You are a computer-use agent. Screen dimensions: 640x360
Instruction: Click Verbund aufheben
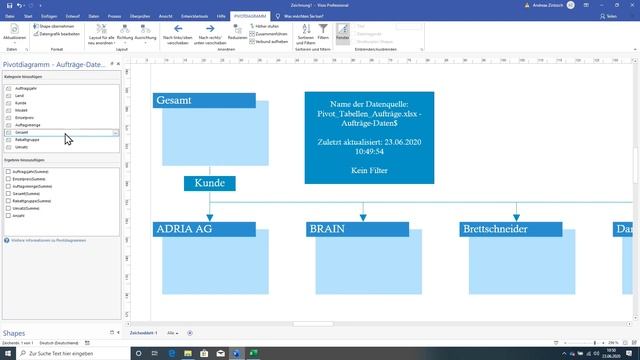coord(268,42)
